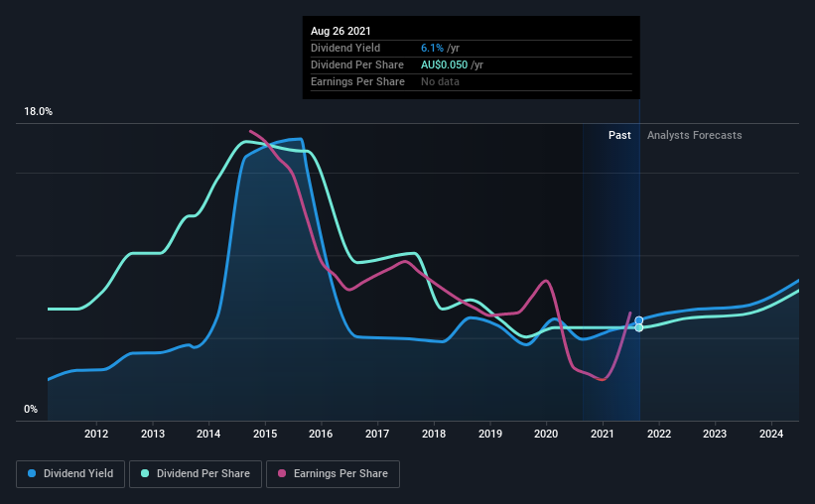Image resolution: width=815 pixels, height=504 pixels.
Task: Click the No data earnings value
Action: (440, 81)
